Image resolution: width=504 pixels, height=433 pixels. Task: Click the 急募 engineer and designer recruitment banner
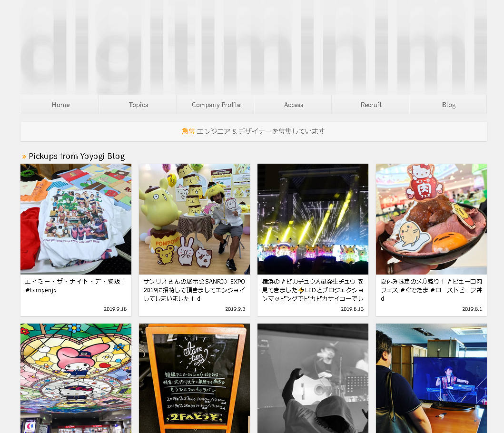pyautogui.click(x=254, y=131)
